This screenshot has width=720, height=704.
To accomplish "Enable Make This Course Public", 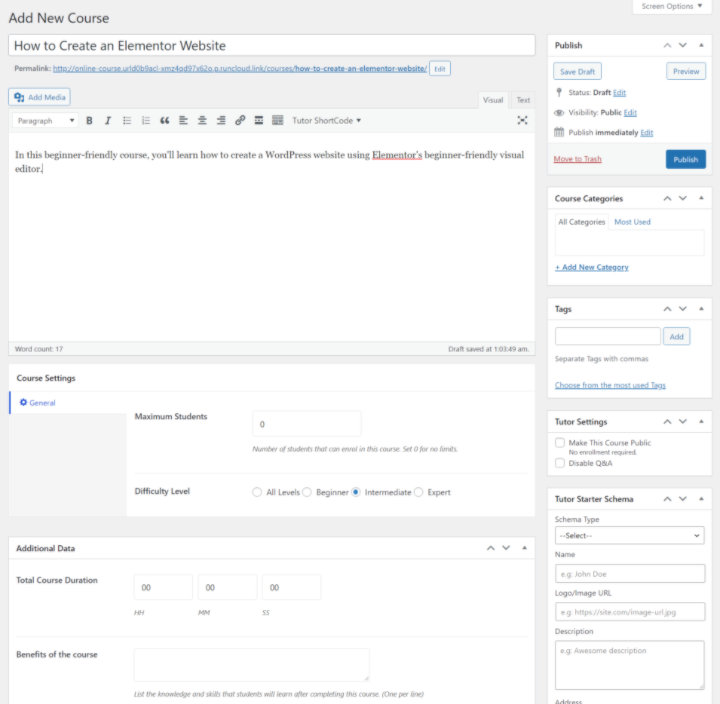I will tap(560, 442).
